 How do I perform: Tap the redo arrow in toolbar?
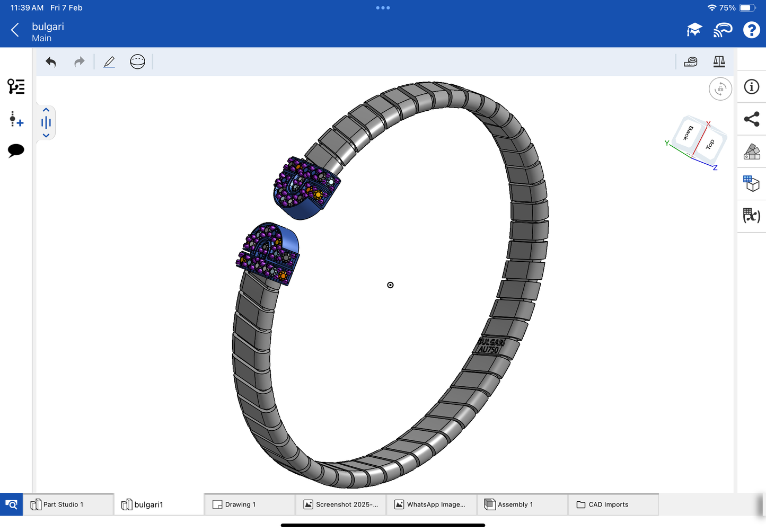[80, 62]
